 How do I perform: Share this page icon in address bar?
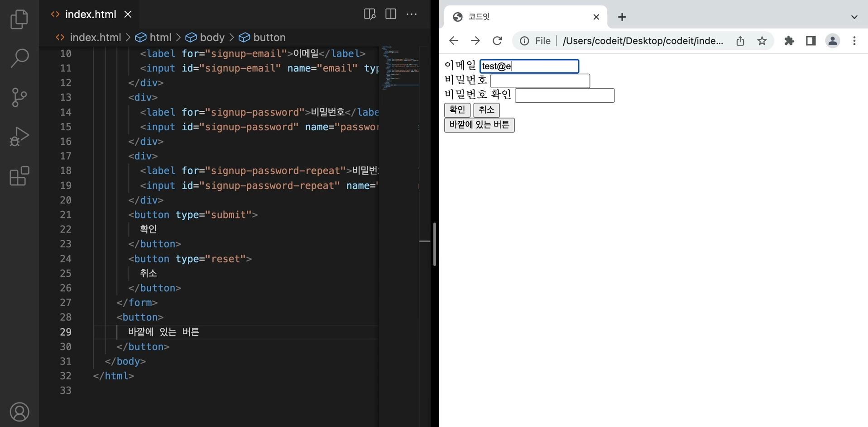(x=740, y=41)
